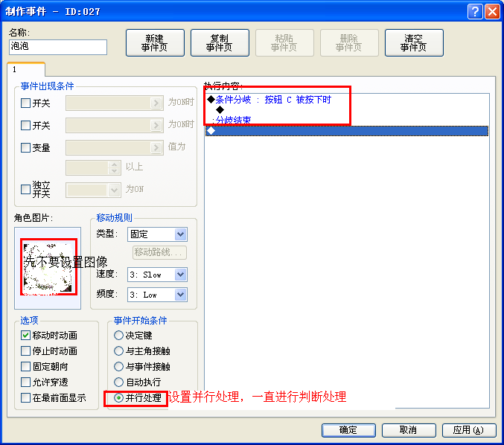Enable the 变量 condition checkbox
The image size is (504, 445).
(25, 147)
